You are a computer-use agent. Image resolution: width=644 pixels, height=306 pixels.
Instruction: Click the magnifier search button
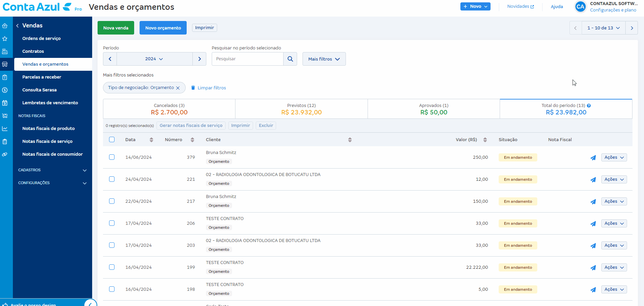tap(290, 59)
